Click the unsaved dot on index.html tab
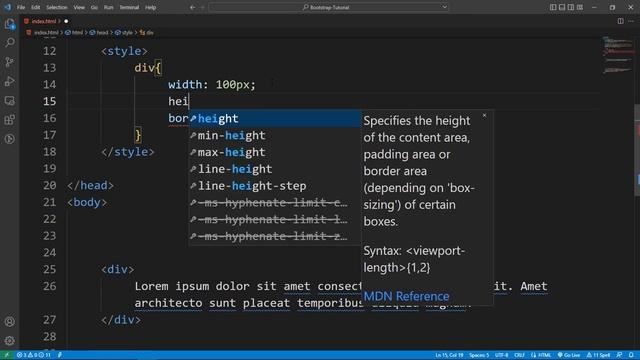The height and width of the screenshot is (360, 640). coord(66,21)
